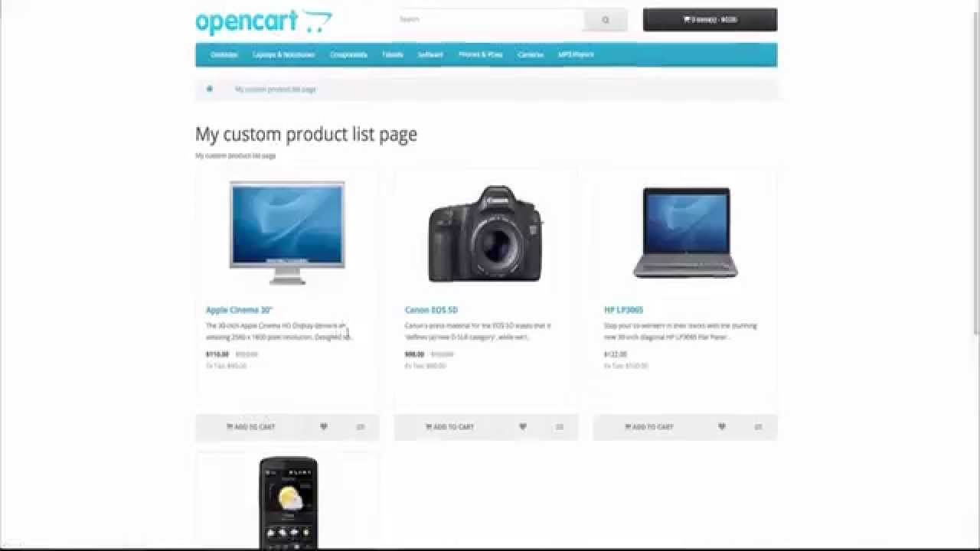
Task: Click the OpenCart logo
Action: [264, 21]
